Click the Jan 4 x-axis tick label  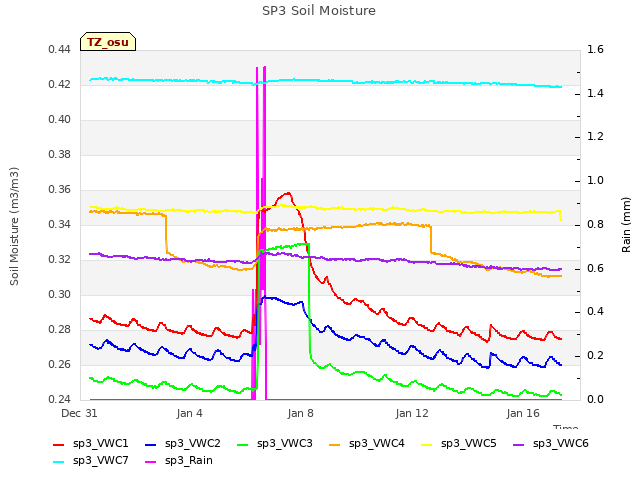click(x=189, y=413)
